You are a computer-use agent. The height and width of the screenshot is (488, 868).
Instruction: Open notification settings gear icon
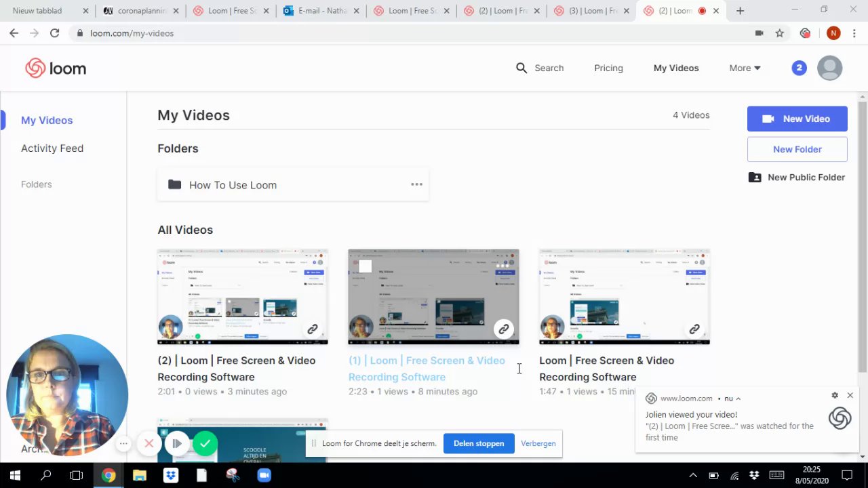click(x=835, y=395)
